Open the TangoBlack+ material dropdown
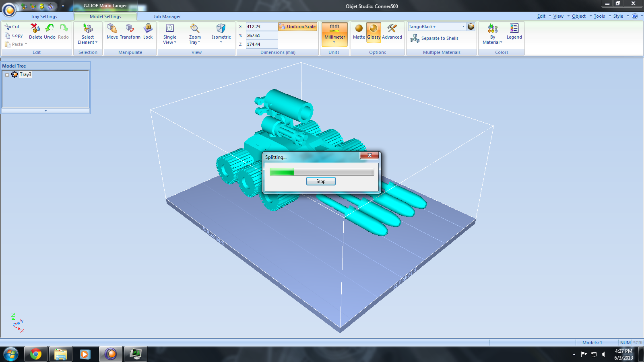 [x=463, y=27]
